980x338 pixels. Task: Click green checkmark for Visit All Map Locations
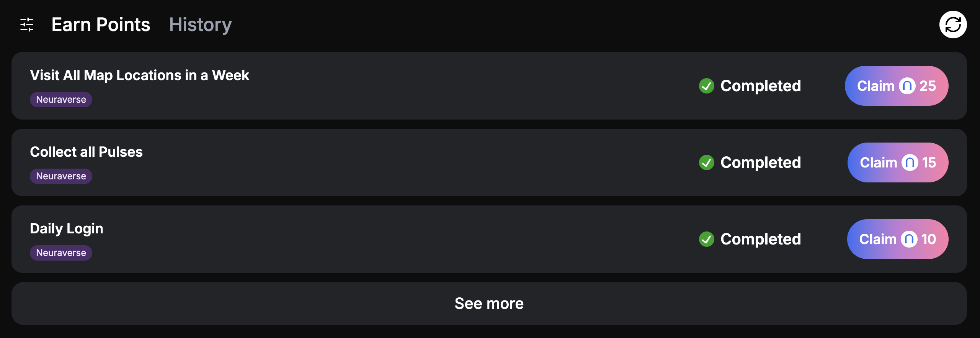(x=706, y=86)
